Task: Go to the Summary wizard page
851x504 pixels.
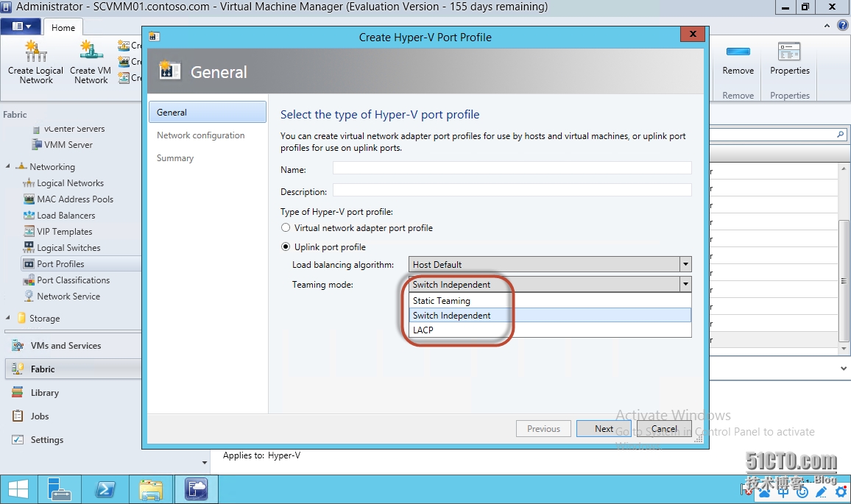Action: click(x=175, y=158)
